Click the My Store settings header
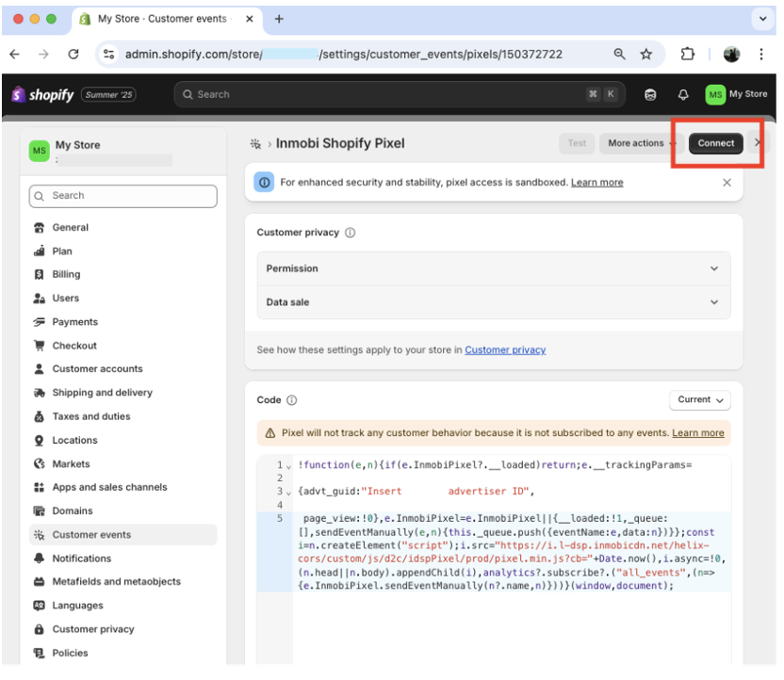The image size is (784, 680). (x=123, y=152)
